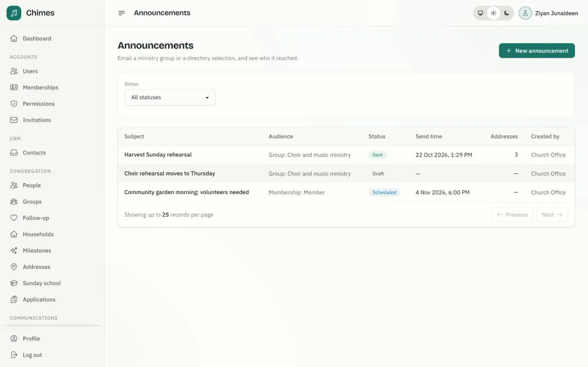This screenshot has width=588, height=367.
Task: Click the Contacts inbox icon
Action: pos(14,153)
